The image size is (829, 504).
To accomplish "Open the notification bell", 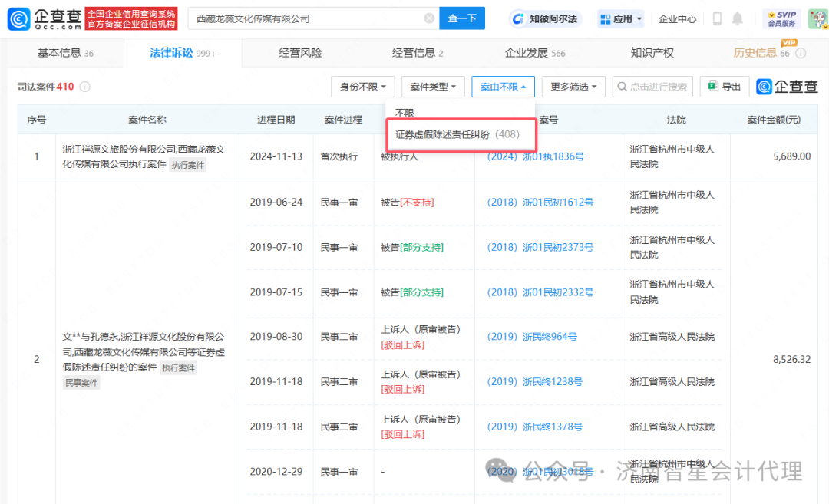I will 737,19.
